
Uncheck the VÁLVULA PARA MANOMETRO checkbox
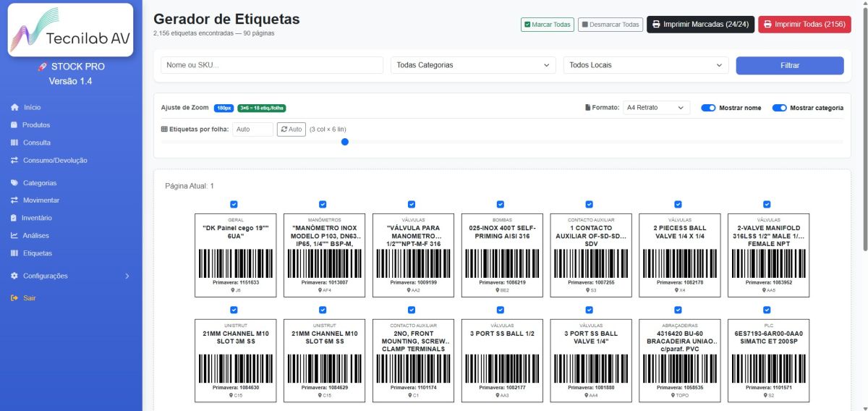click(x=412, y=205)
